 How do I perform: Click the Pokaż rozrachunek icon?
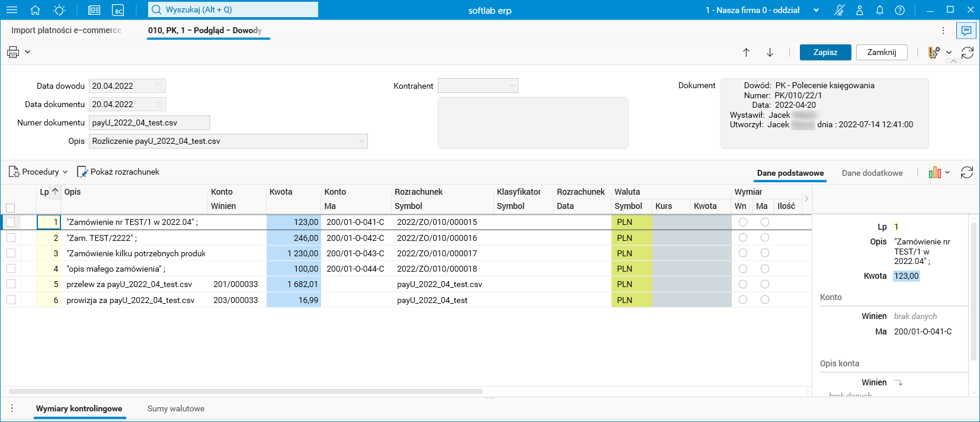[x=82, y=172]
